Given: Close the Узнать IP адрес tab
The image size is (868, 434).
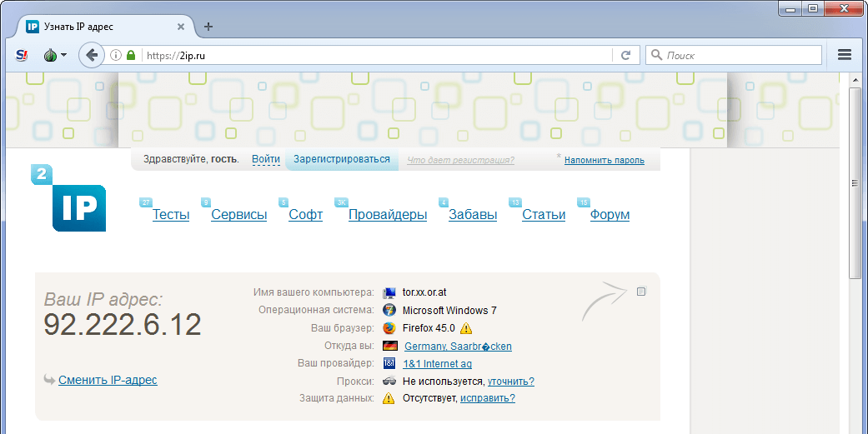Looking at the screenshot, I should point(180,27).
